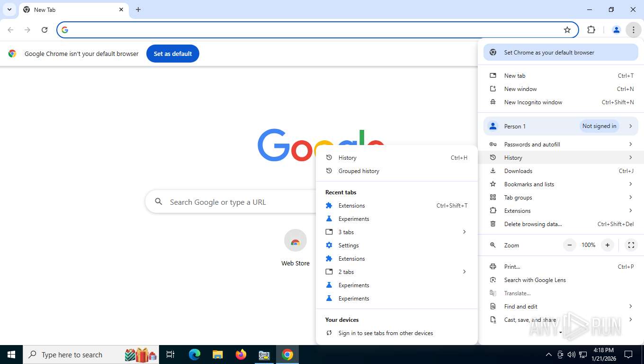Click the taskbar Type here to search box
This screenshot has width=644, height=364.
(91, 355)
